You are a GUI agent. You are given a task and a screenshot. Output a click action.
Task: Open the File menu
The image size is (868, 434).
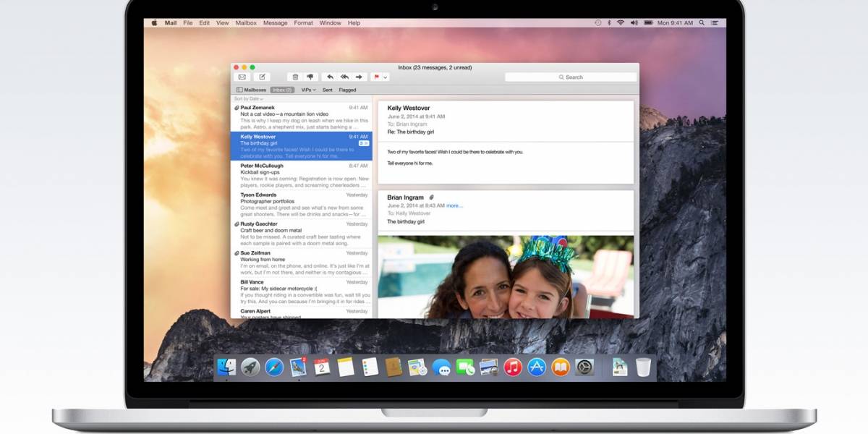click(188, 22)
